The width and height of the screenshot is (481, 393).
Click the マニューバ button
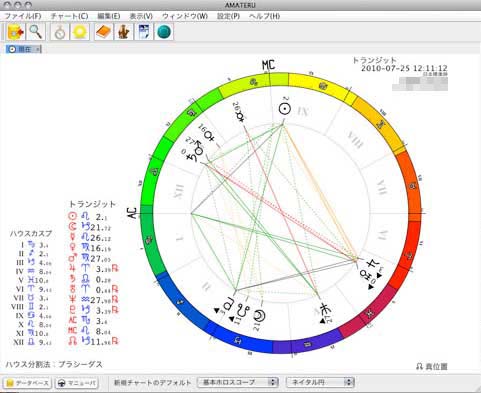coord(77,383)
